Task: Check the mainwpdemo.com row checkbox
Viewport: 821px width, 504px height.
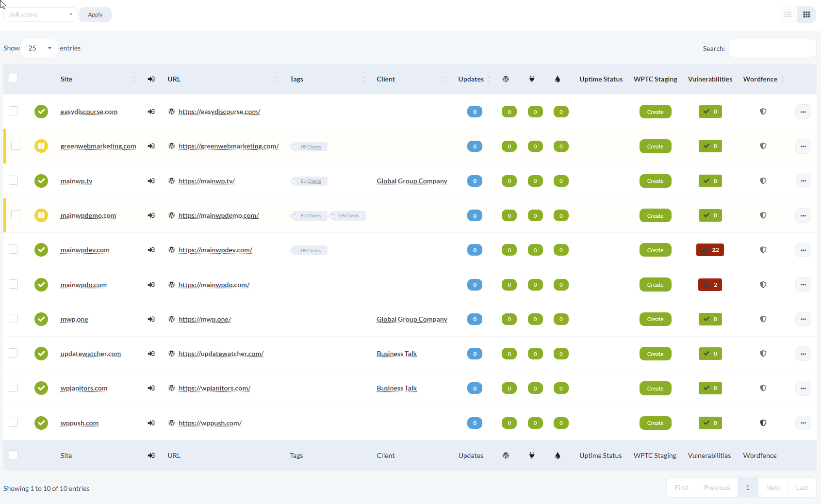Action: pos(16,215)
